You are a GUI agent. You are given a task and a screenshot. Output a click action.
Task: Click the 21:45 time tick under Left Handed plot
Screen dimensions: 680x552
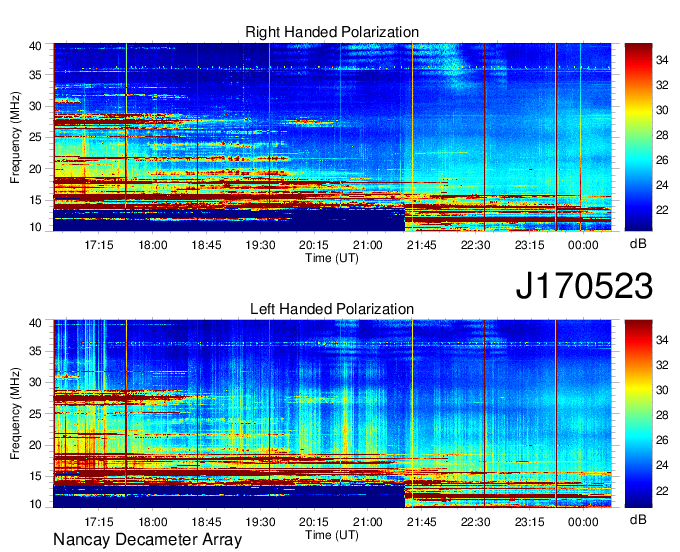pos(422,522)
